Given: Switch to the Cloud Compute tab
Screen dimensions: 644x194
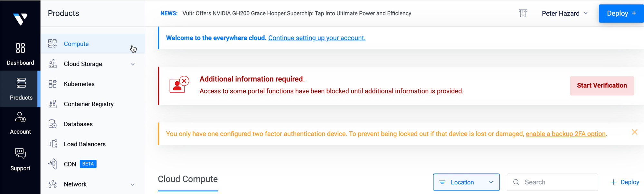Looking at the screenshot, I should pos(188,179).
